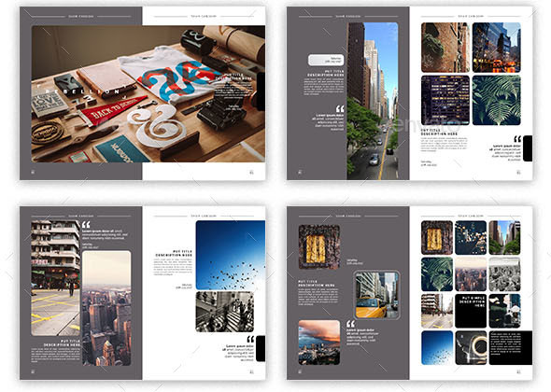
Task: Select the date caption below the four-photo page's paragraph
Action: [429, 163]
